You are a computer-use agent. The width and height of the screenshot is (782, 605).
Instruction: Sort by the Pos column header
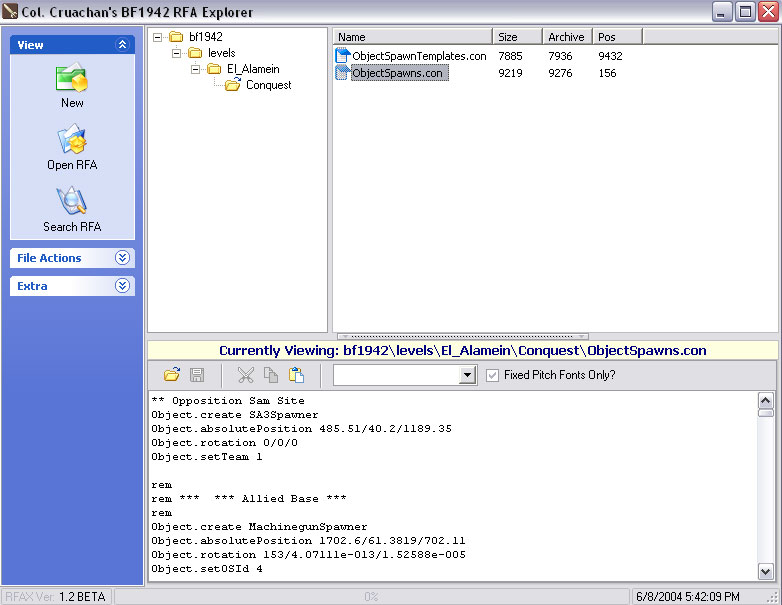point(617,37)
